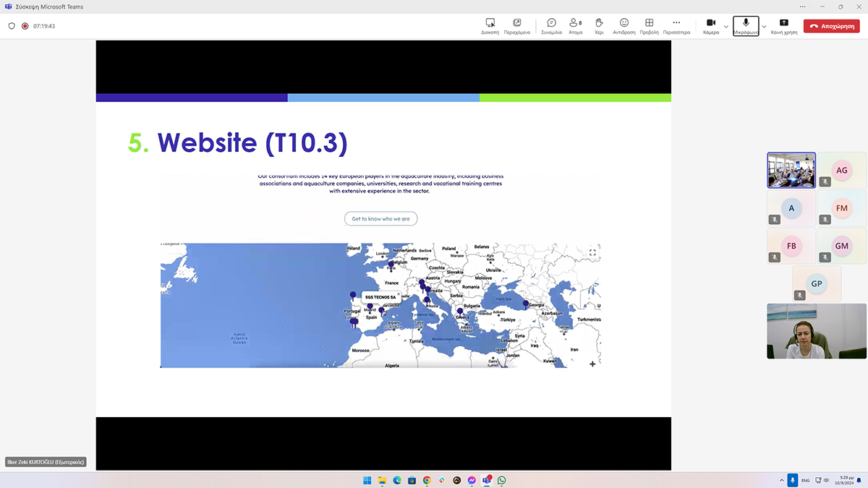Click the muted mic icon on GP tile

coord(799,295)
